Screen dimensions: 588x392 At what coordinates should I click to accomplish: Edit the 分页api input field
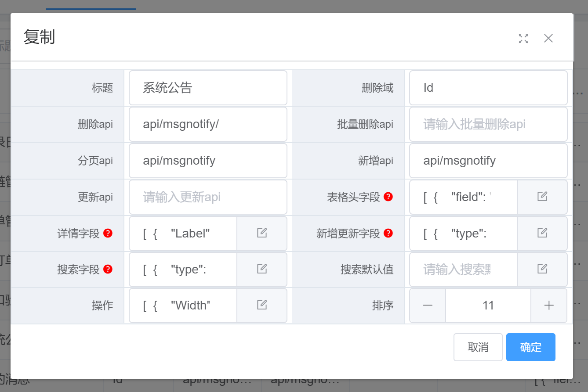click(208, 161)
